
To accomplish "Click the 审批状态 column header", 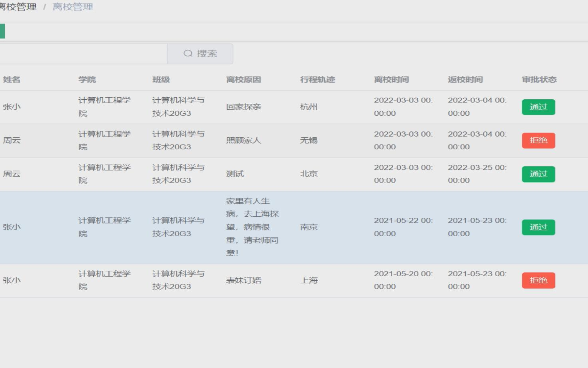I will pos(539,80).
